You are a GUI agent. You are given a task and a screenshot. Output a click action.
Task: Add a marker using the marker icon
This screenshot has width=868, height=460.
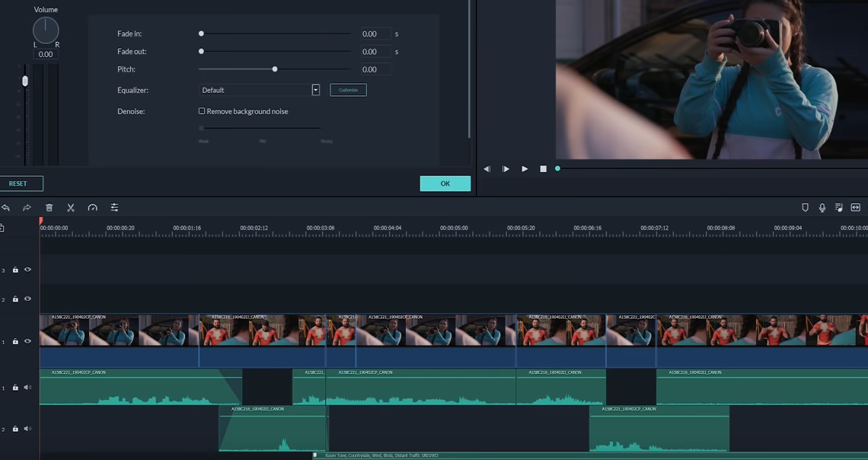pos(806,208)
